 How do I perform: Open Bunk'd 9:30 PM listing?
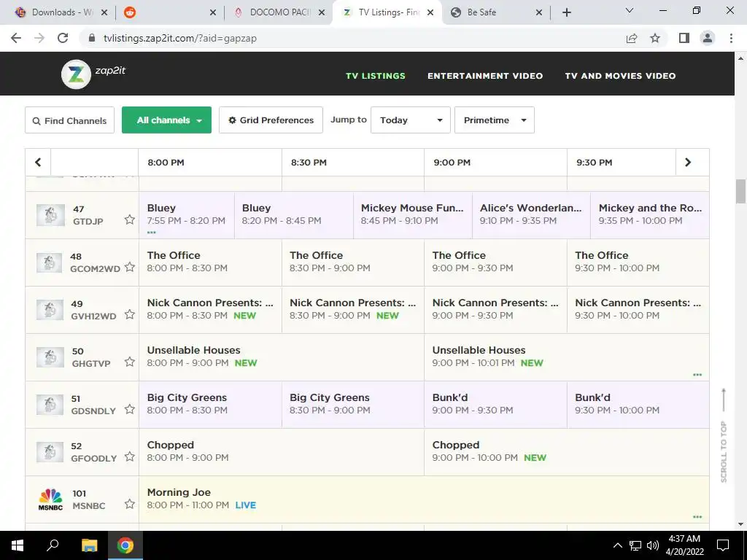638,404
